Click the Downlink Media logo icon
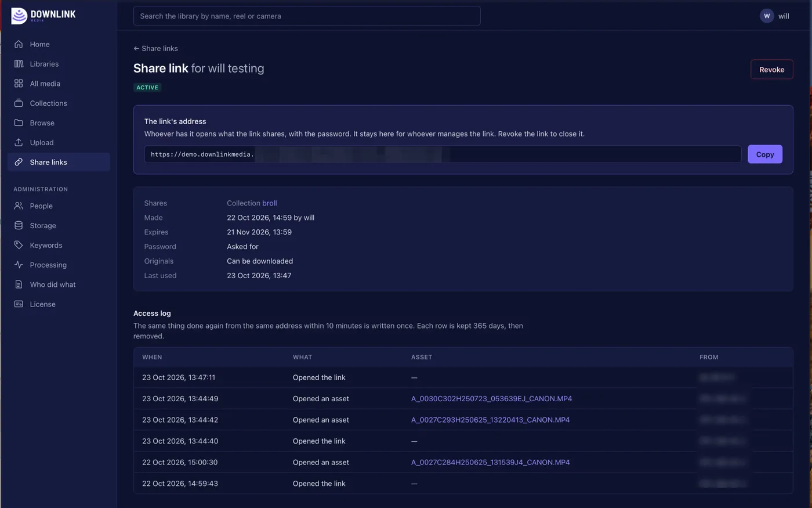Screen dimensions: 812x508 pos(19,16)
